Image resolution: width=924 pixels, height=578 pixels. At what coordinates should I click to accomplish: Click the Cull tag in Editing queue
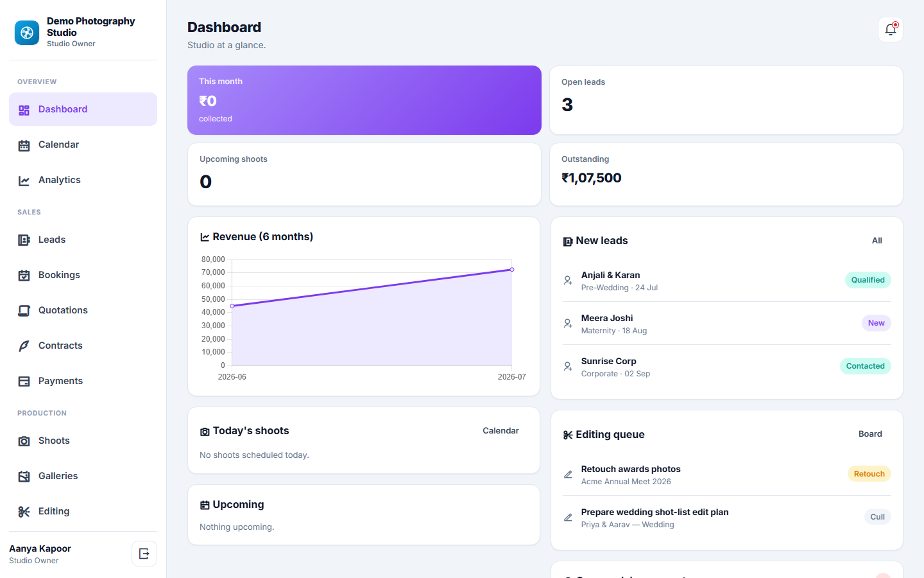tap(878, 517)
